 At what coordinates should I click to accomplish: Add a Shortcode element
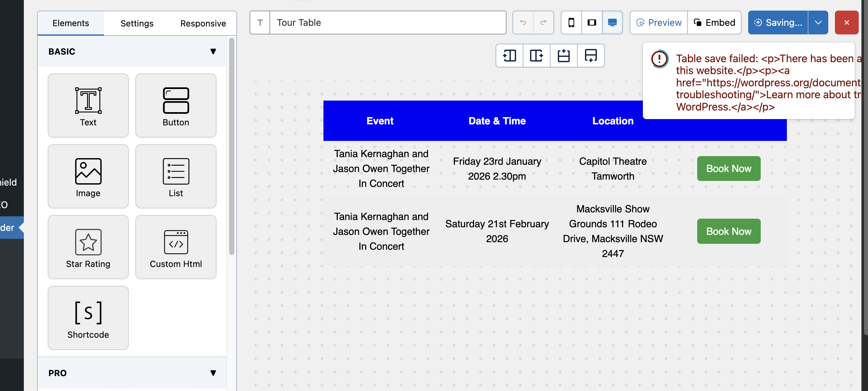[88, 318]
